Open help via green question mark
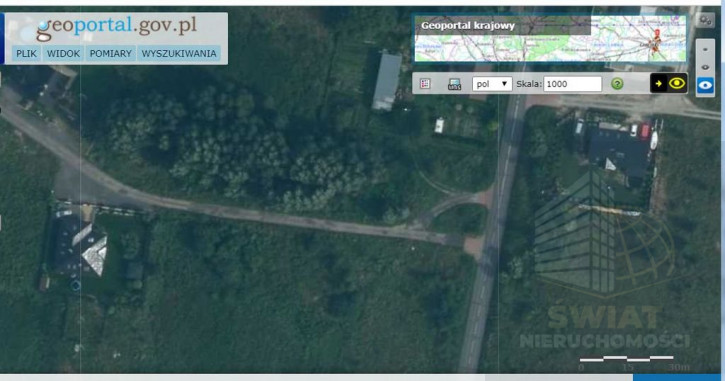 (x=617, y=84)
